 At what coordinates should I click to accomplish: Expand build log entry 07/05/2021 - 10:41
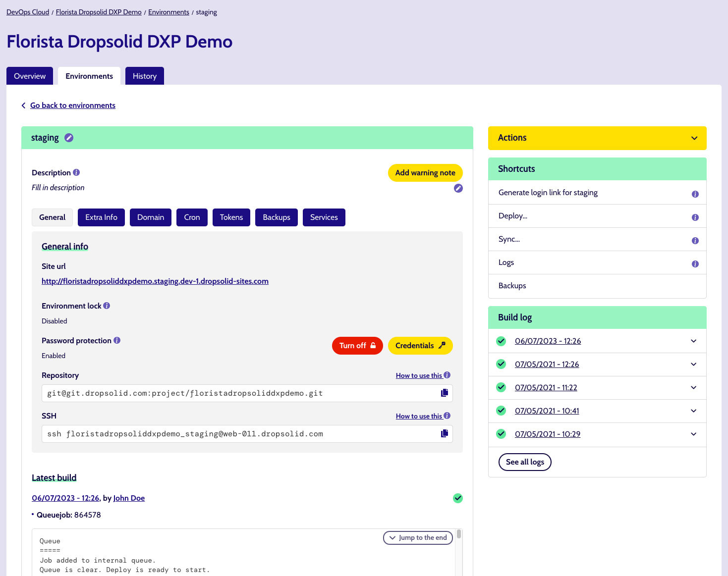coord(694,411)
